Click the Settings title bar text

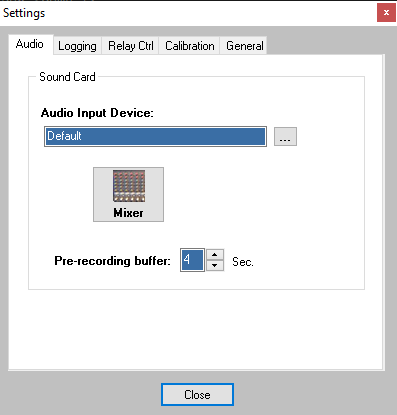coord(24,13)
